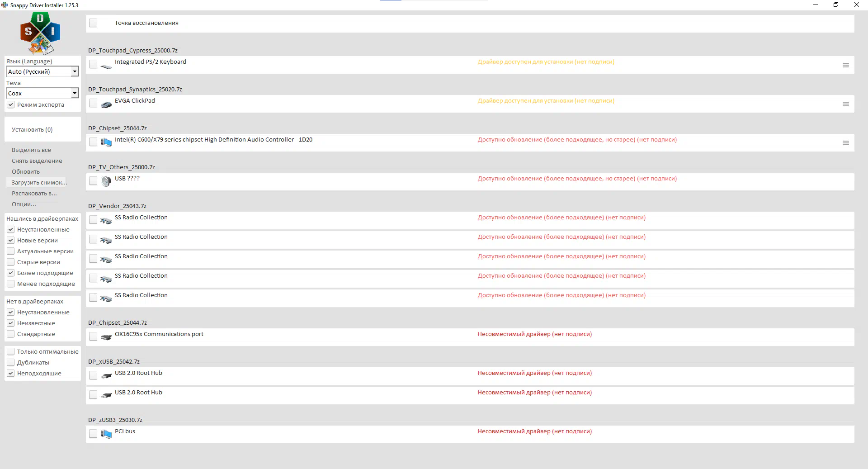Enable Только оптимальные filter
This screenshot has width=868, height=469.
[11, 351]
